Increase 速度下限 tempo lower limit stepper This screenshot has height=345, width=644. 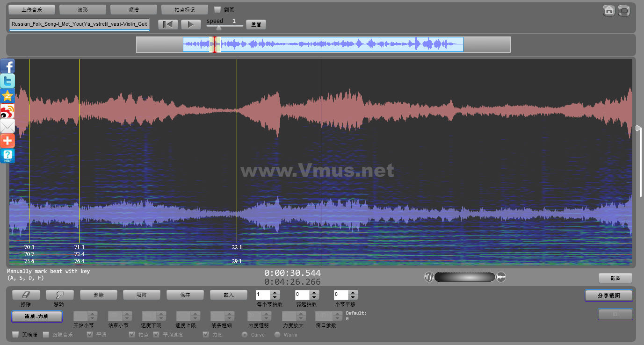click(161, 314)
